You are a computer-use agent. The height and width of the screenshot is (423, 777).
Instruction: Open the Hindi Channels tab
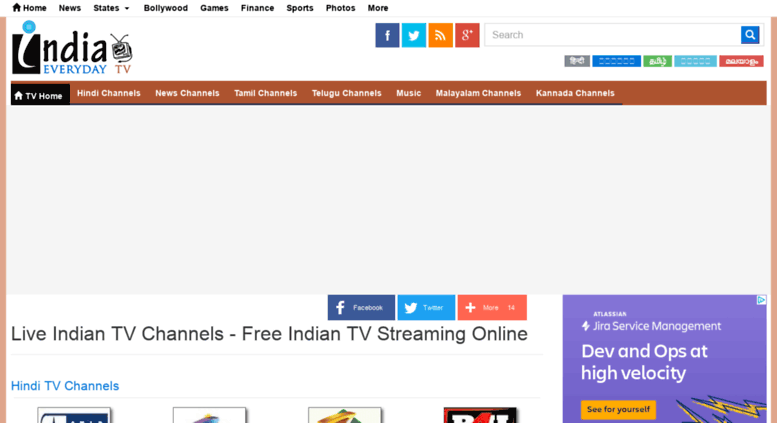[108, 93]
